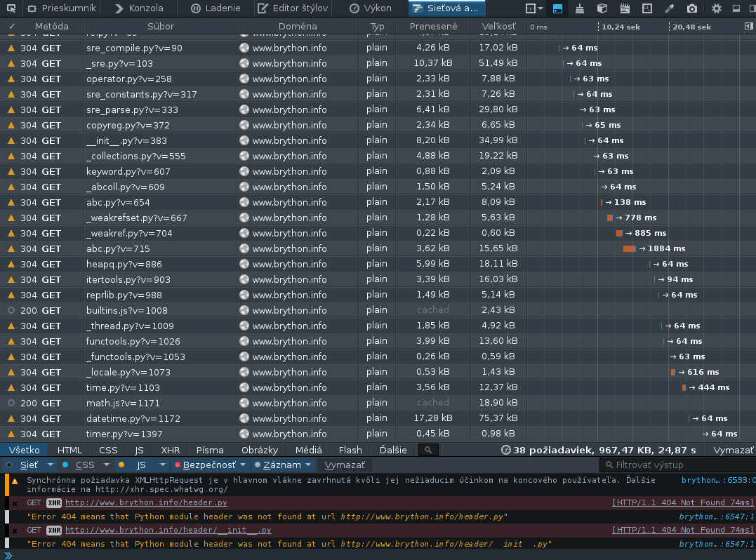Open the frame selection dropdown icon
The height and width of the screenshot is (560, 756).
point(533,8)
